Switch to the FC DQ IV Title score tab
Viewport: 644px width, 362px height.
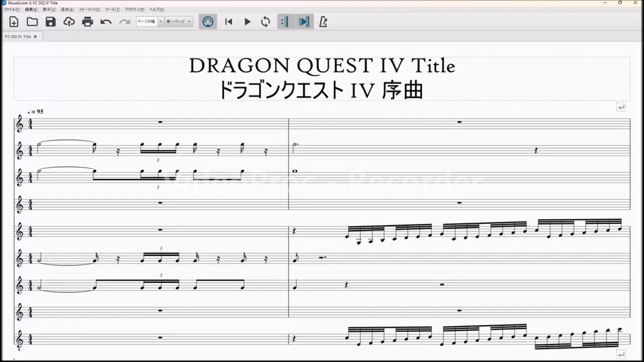pos(18,36)
